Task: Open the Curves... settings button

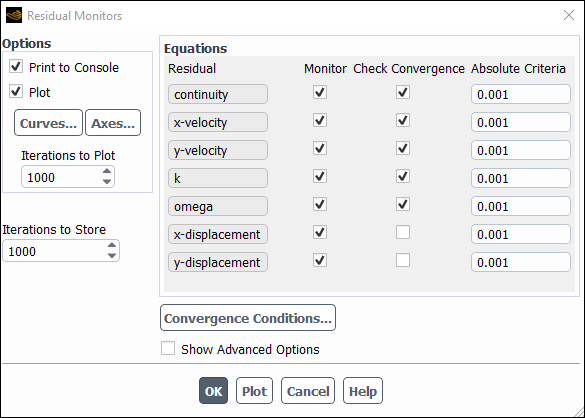Action: click(x=48, y=123)
